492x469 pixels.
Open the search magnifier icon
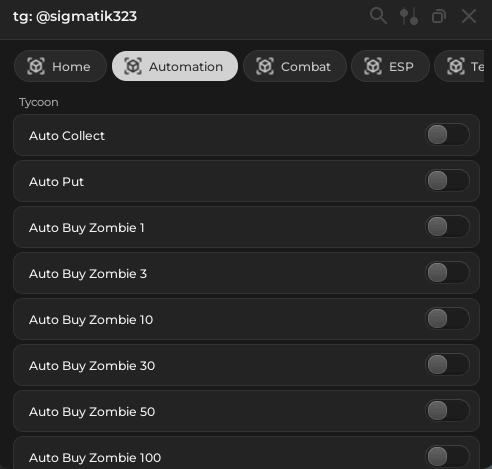pos(378,16)
